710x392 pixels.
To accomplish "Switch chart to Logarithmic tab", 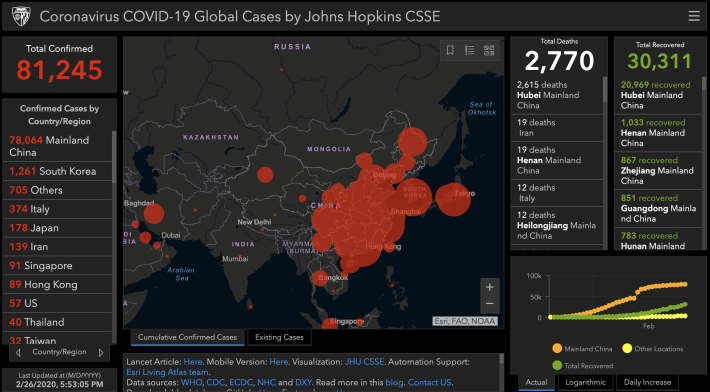I will [x=585, y=382].
